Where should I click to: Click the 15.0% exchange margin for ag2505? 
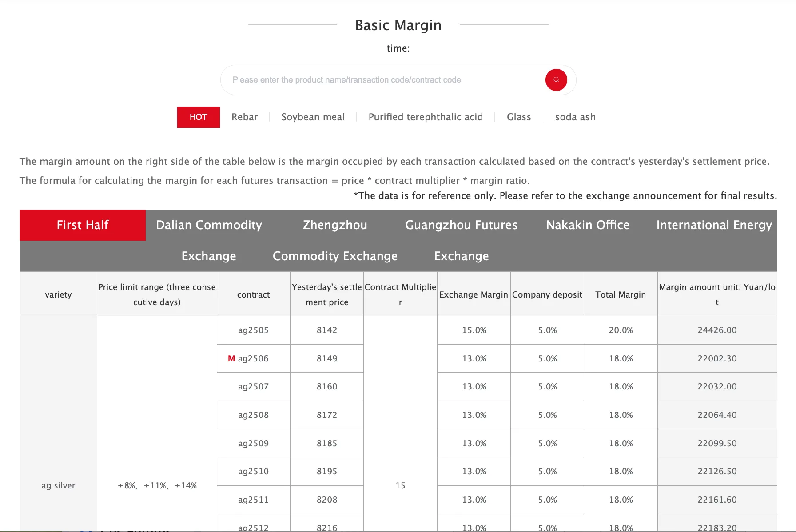click(474, 330)
